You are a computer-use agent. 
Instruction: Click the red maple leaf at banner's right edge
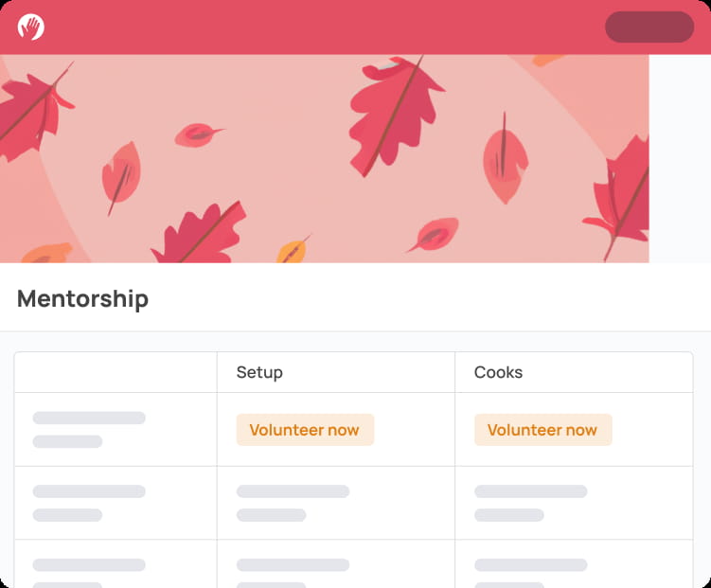click(620, 199)
